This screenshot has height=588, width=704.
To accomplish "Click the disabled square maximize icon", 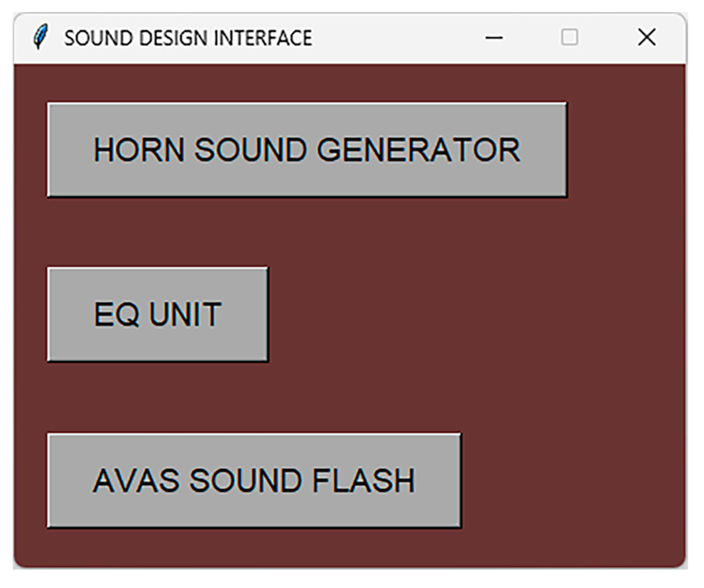I will pyautogui.click(x=569, y=37).
